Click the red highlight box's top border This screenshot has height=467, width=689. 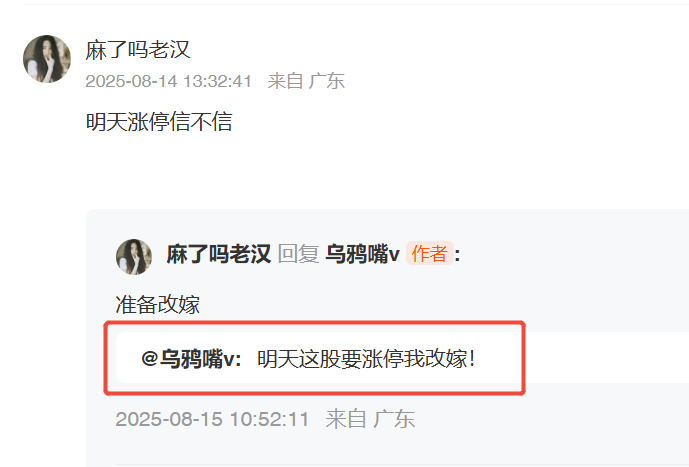tap(315, 324)
